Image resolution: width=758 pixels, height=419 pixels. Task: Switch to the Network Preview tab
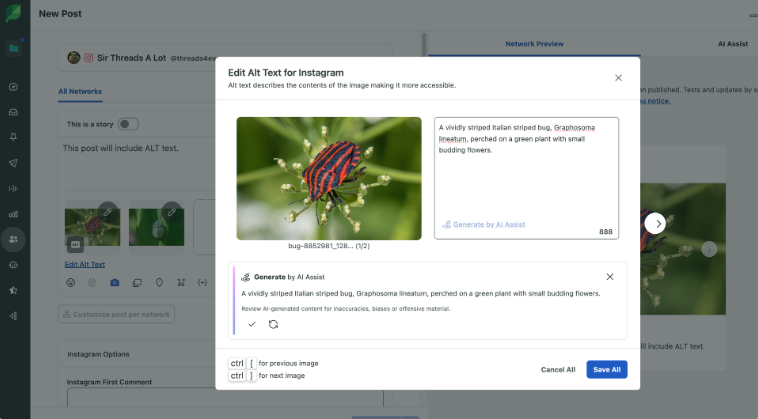[x=534, y=44]
